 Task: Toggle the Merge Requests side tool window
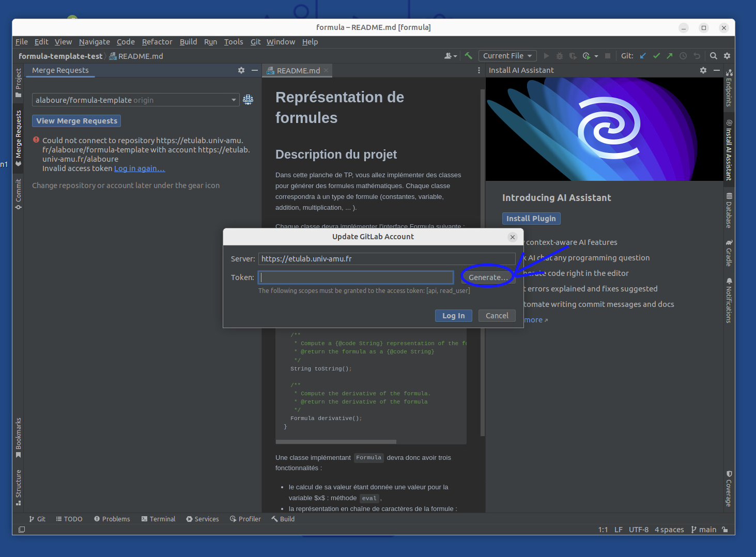tap(19, 138)
